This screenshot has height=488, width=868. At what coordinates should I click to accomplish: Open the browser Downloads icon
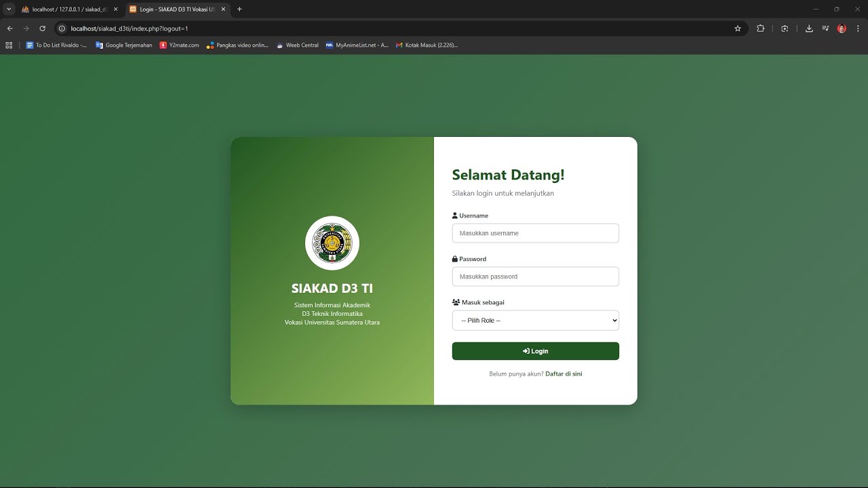pos(809,28)
